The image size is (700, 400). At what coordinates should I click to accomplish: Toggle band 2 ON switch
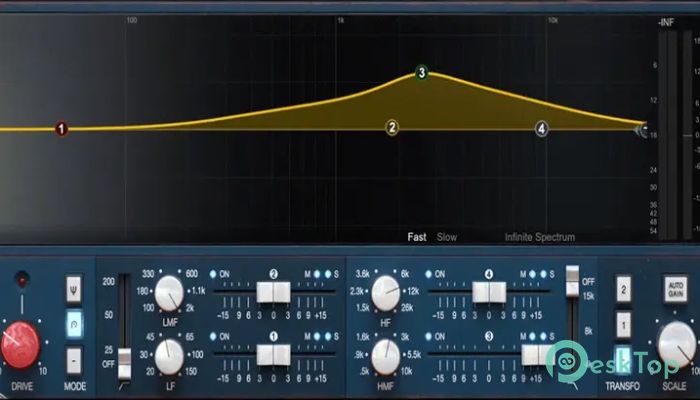coord(213,274)
